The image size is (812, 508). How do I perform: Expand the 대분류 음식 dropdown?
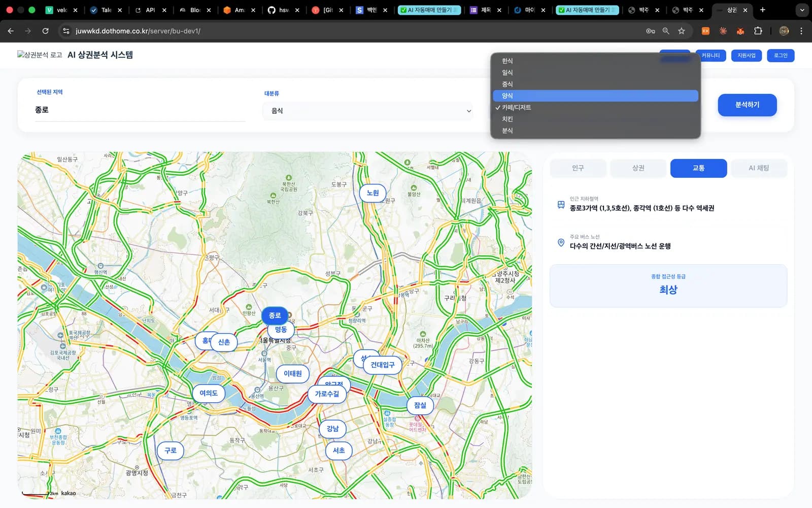click(x=368, y=111)
